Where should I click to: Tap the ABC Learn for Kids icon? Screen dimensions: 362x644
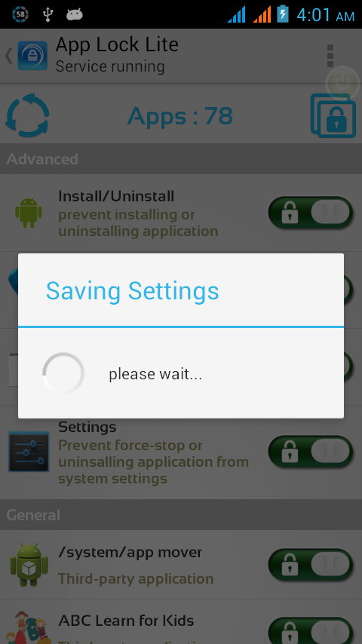click(x=29, y=627)
